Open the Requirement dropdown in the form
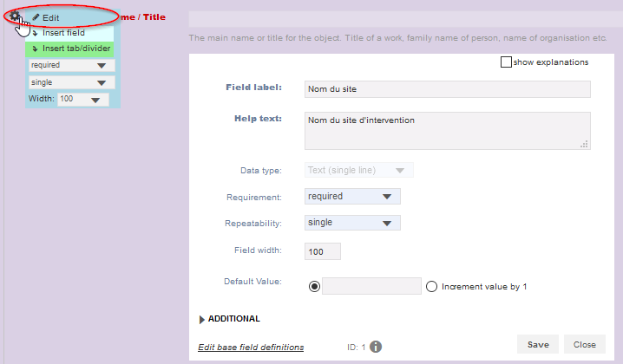Viewport: 623px width, 364px height. (x=352, y=196)
